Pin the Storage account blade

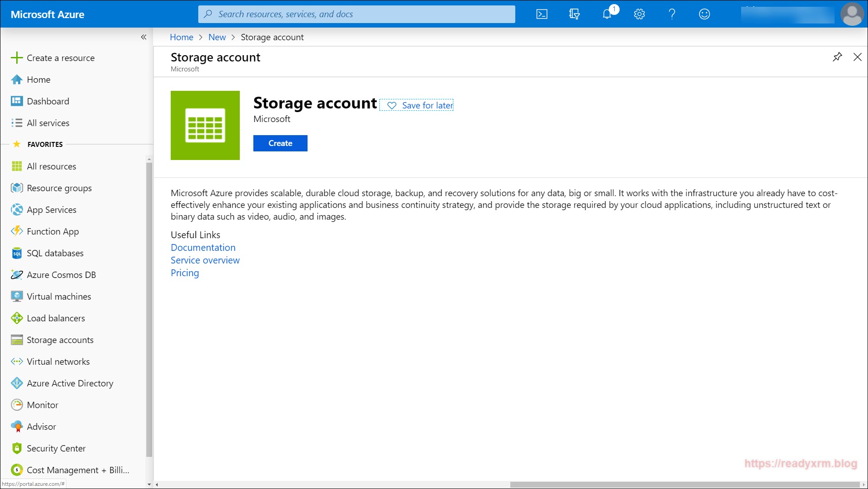(x=837, y=57)
